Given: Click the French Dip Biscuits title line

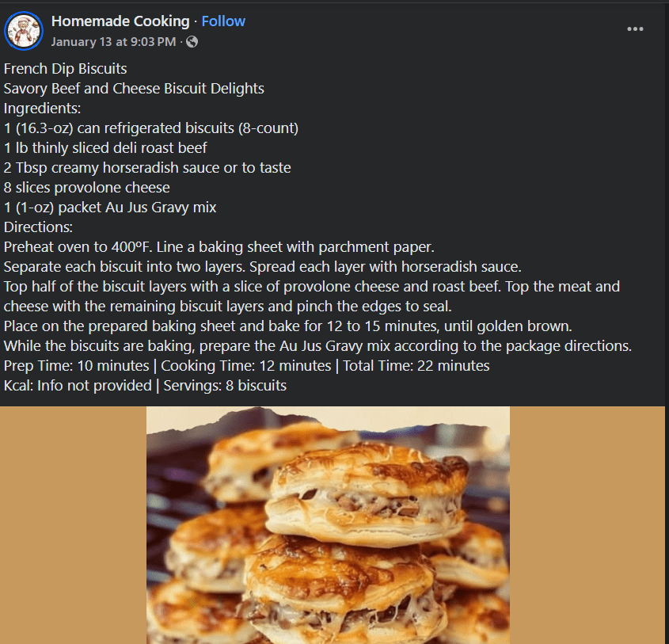Looking at the screenshot, I should (x=65, y=69).
